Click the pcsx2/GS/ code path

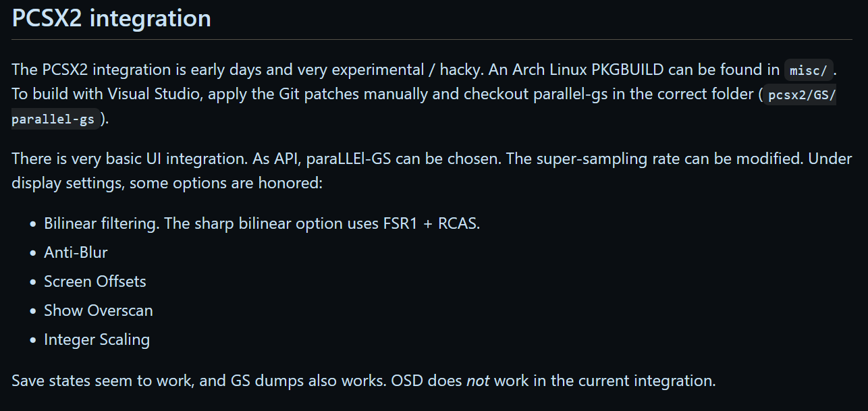(x=802, y=94)
